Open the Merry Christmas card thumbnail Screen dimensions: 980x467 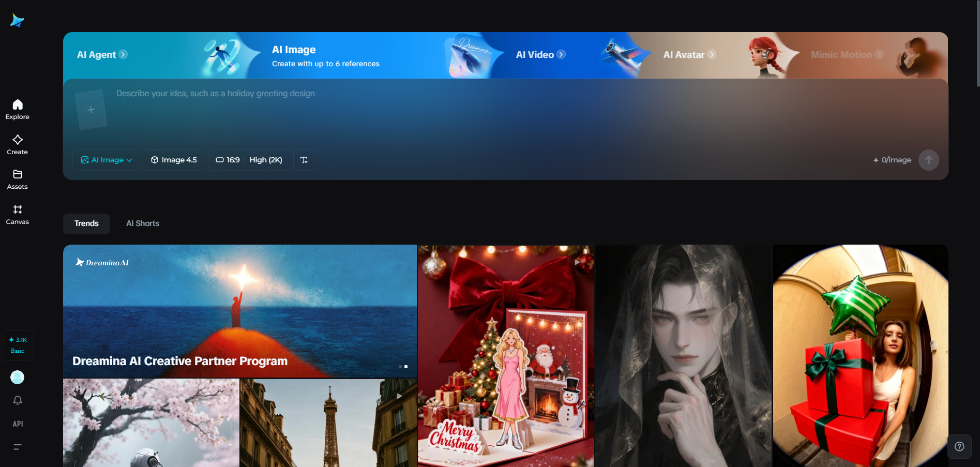[506, 356]
